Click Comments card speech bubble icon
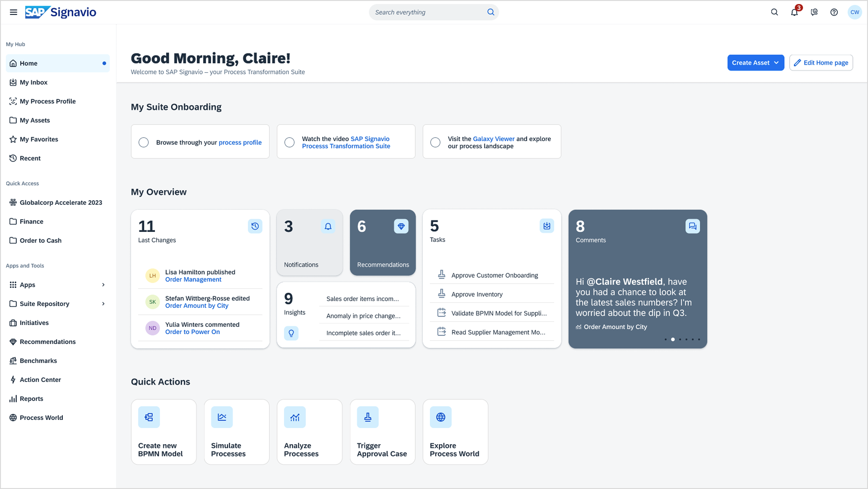The image size is (868, 489). pos(692,226)
